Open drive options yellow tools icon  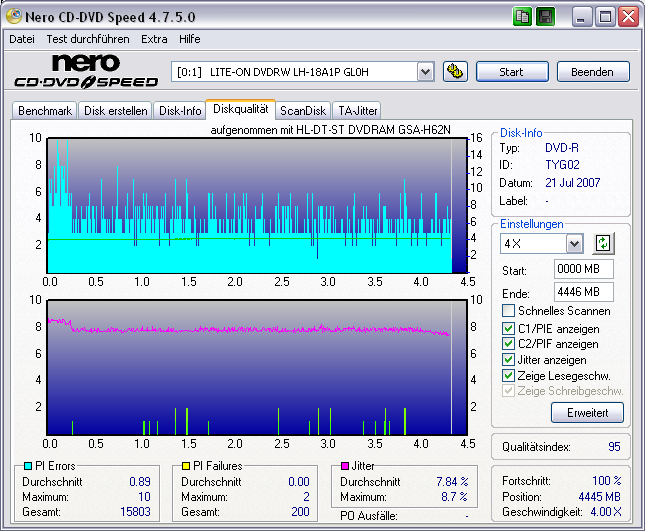pos(455,72)
